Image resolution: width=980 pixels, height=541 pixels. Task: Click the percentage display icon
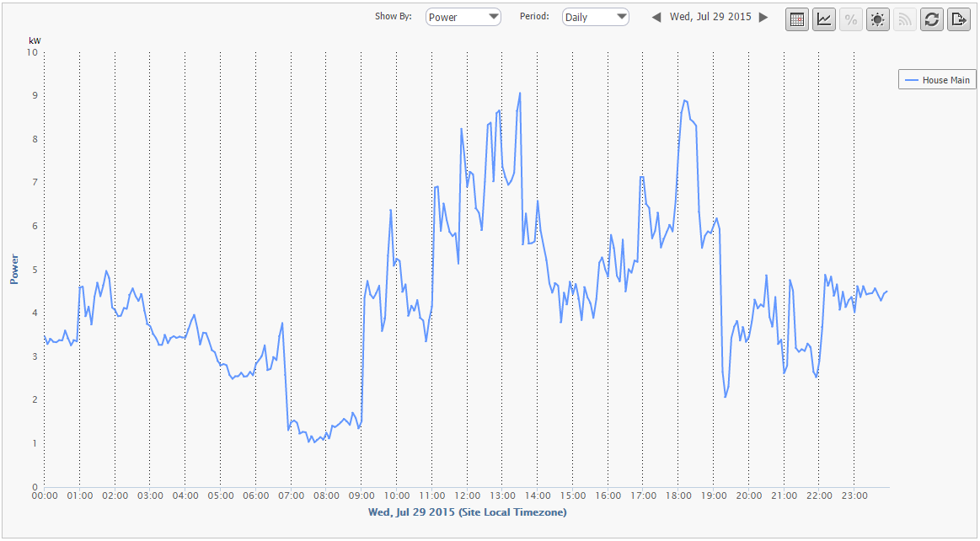click(851, 19)
